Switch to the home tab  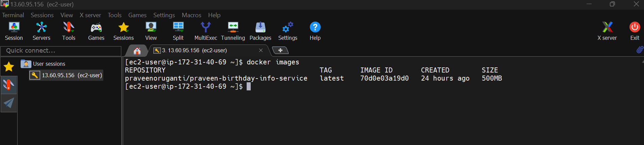click(137, 51)
